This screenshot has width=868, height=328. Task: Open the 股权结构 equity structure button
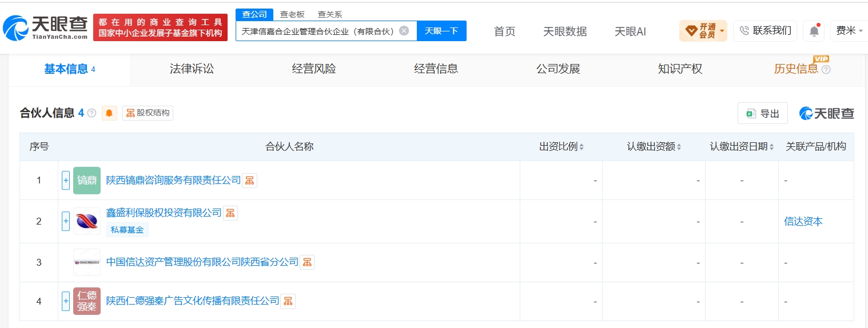[x=148, y=113]
